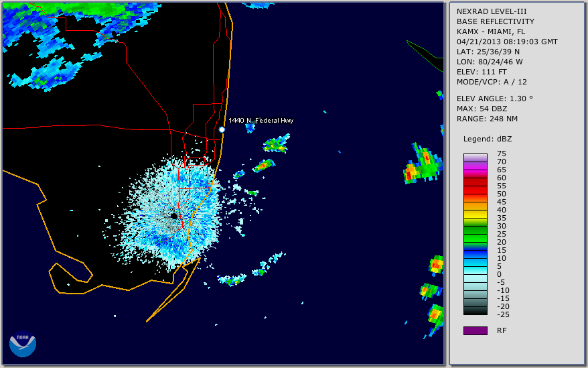This screenshot has width=588, height=368.
Task: Select 'MAX: 54 DBZ' text
Action: (482, 109)
